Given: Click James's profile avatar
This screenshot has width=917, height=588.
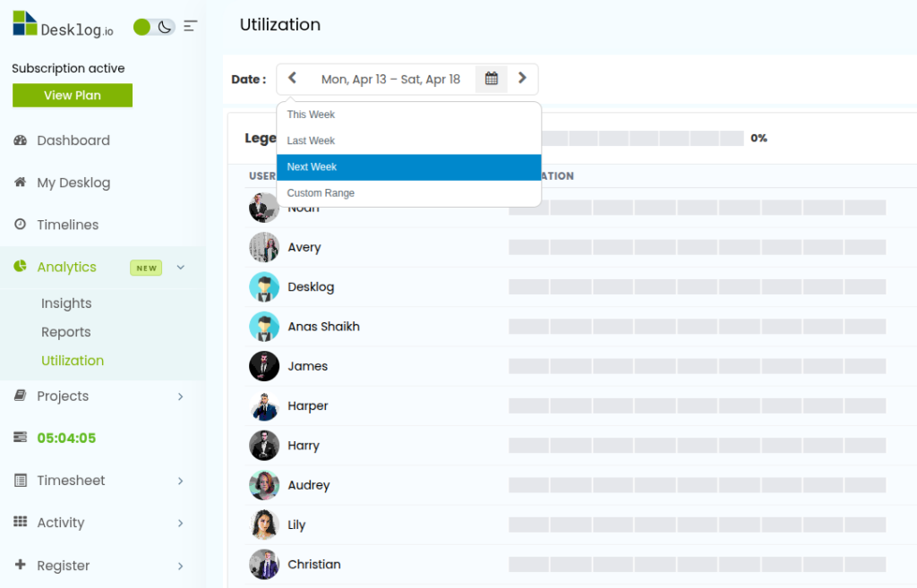Looking at the screenshot, I should [x=264, y=366].
